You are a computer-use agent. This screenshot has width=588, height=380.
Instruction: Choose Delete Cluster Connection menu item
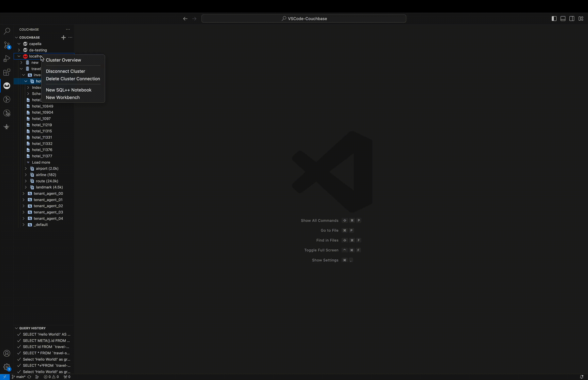tap(73, 79)
